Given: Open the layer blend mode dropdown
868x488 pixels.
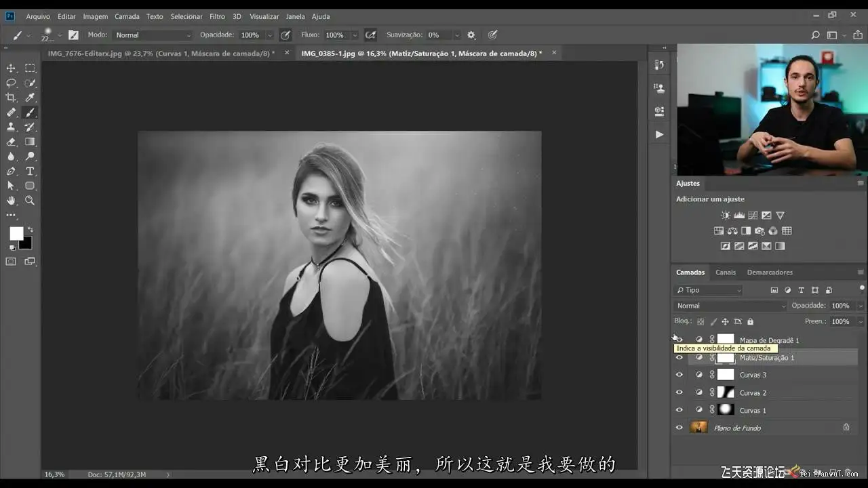Looking at the screenshot, I should pos(731,306).
